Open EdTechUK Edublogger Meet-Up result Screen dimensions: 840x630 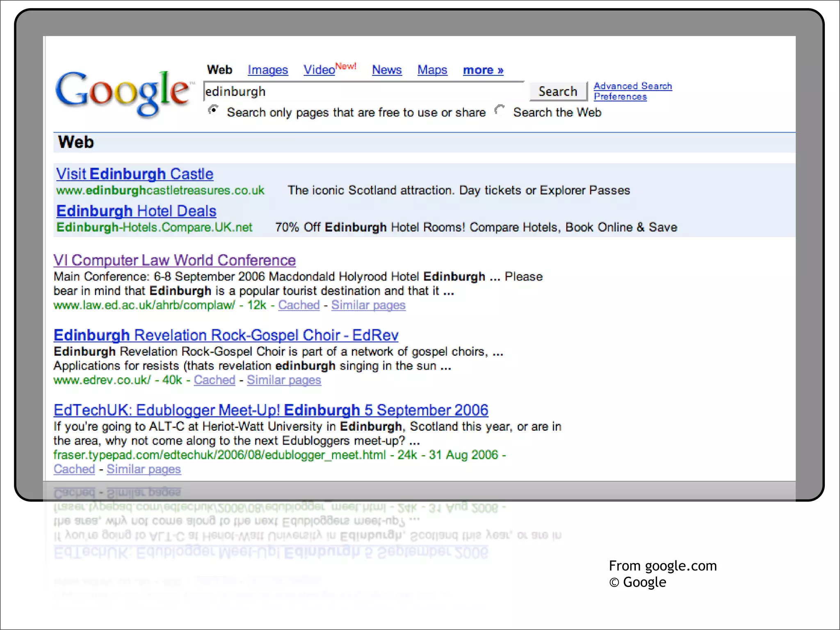pos(271,410)
